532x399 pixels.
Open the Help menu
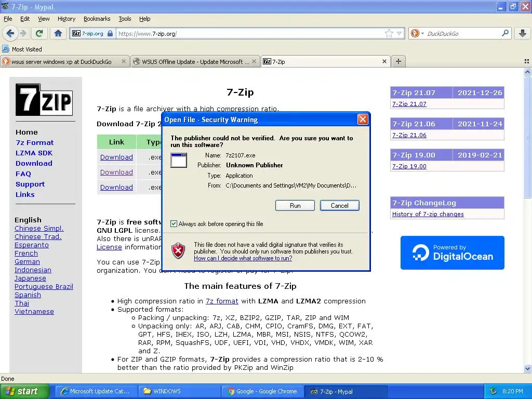point(144,19)
